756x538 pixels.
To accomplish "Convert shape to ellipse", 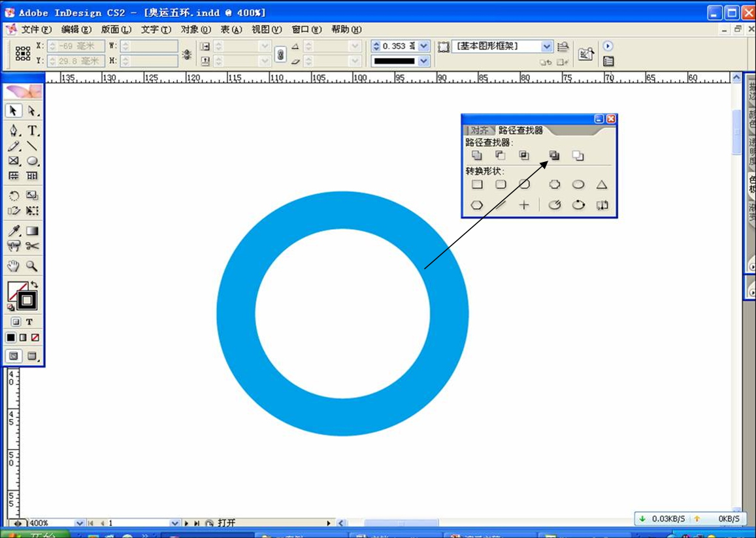I will click(578, 185).
